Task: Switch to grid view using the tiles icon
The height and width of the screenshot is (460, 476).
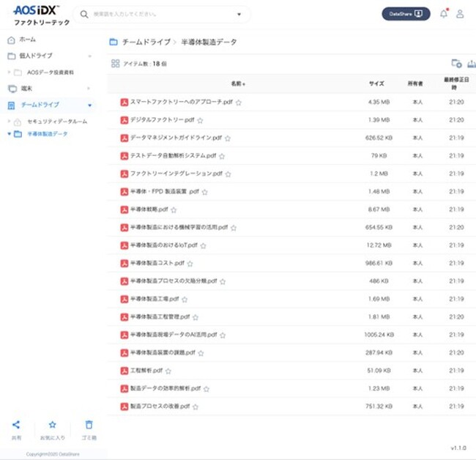Action: point(115,64)
